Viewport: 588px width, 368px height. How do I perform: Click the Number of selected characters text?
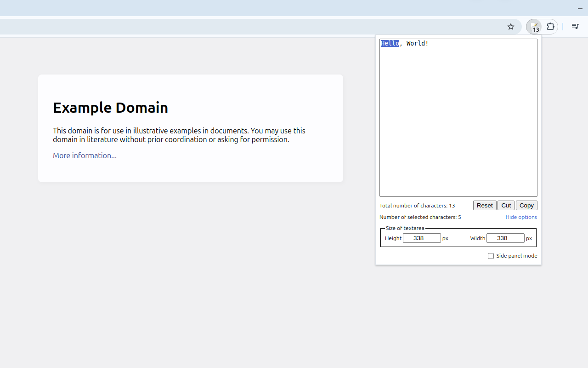[420, 217]
